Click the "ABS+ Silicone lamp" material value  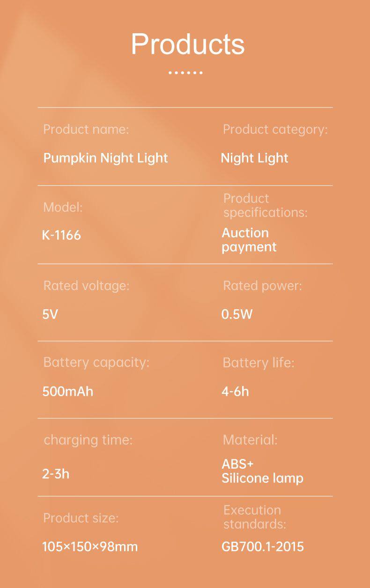[262, 471]
